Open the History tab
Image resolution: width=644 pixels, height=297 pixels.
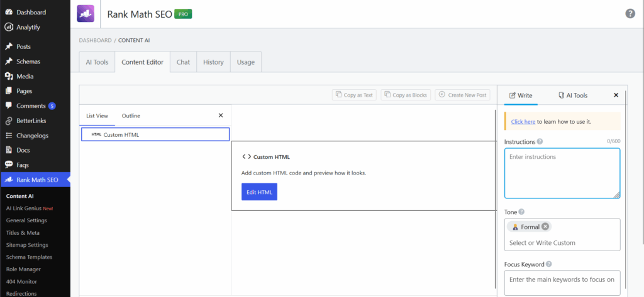pyautogui.click(x=213, y=62)
